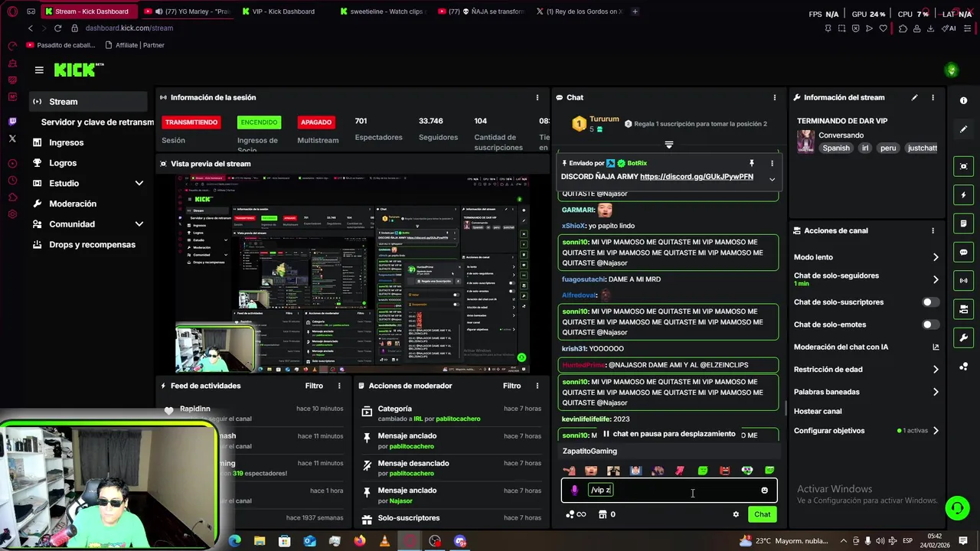Expand the Estudio sidebar section
Image resolution: width=980 pixels, height=551 pixels.
[139, 184]
